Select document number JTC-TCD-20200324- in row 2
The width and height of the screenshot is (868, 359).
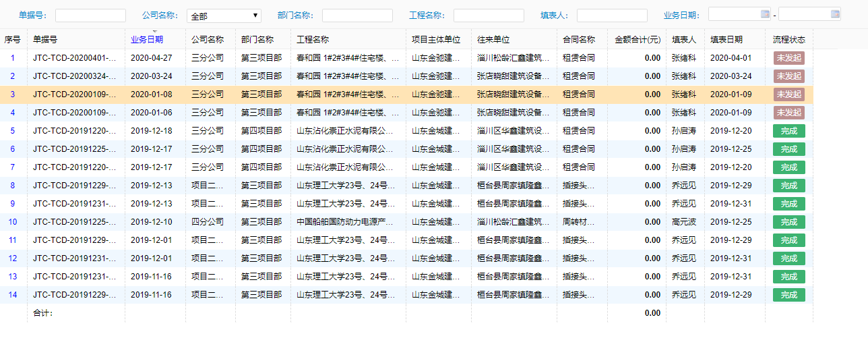tap(75, 76)
